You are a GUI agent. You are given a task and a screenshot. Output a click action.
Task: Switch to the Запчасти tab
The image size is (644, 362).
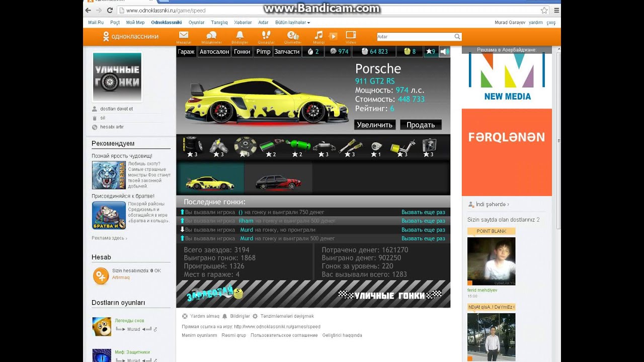click(x=287, y=51)
